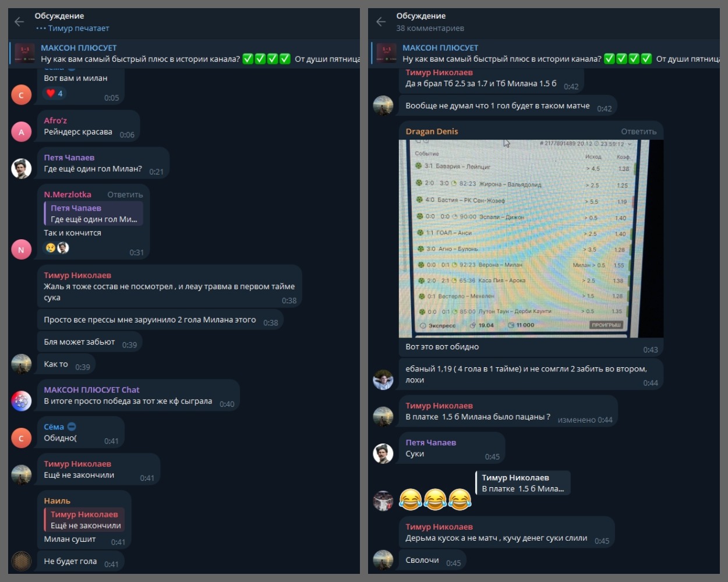
Task: Open Петя Чапаев avatar in left chat
Action: pyautogui.click(x=22, y=169)
